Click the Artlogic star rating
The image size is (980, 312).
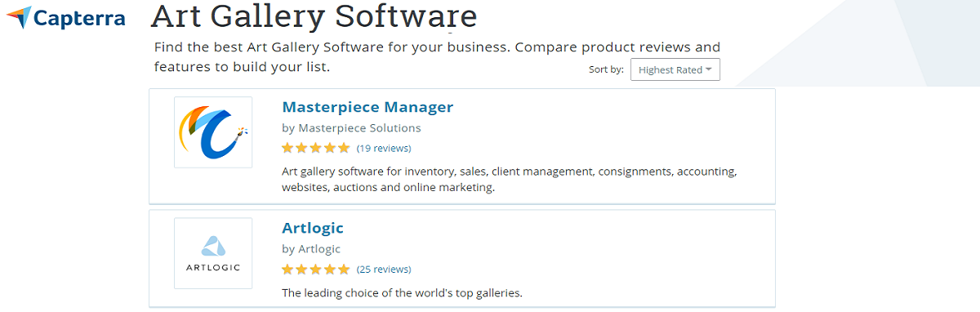(316, 270)
